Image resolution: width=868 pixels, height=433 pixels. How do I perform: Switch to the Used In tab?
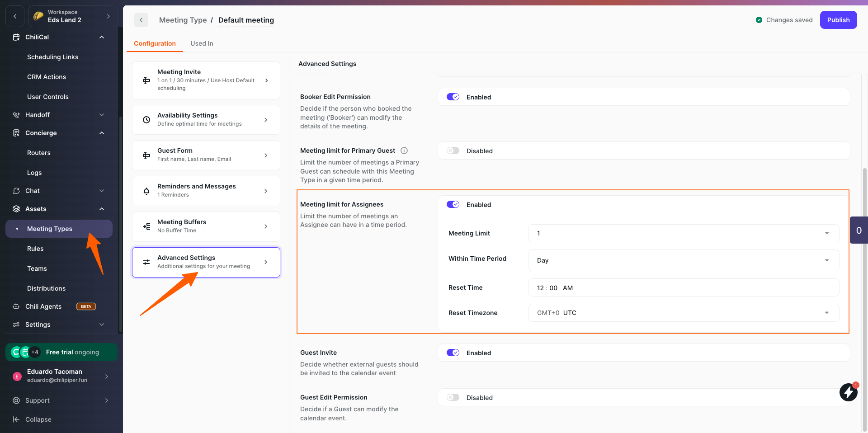[x=202, y=43]
